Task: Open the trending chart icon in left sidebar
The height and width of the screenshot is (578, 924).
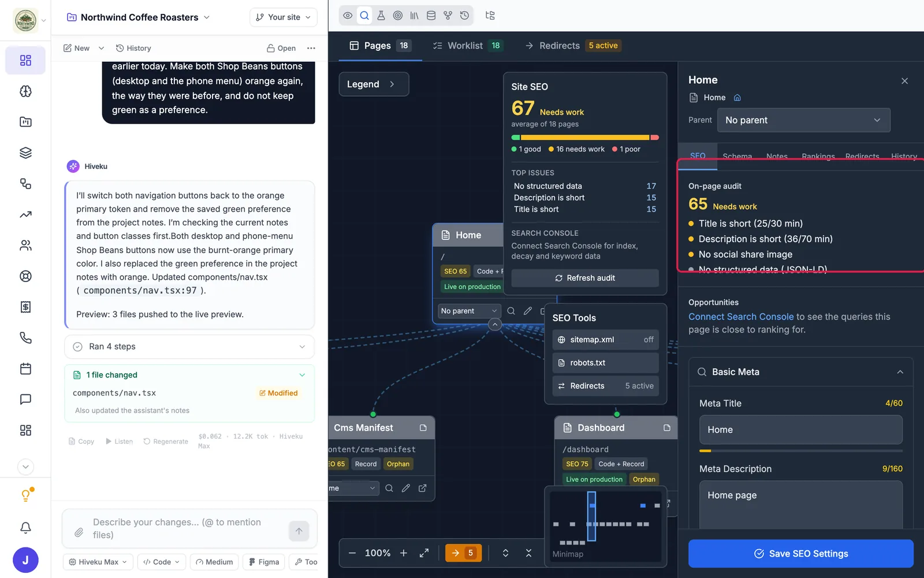Action: point(25,214)
